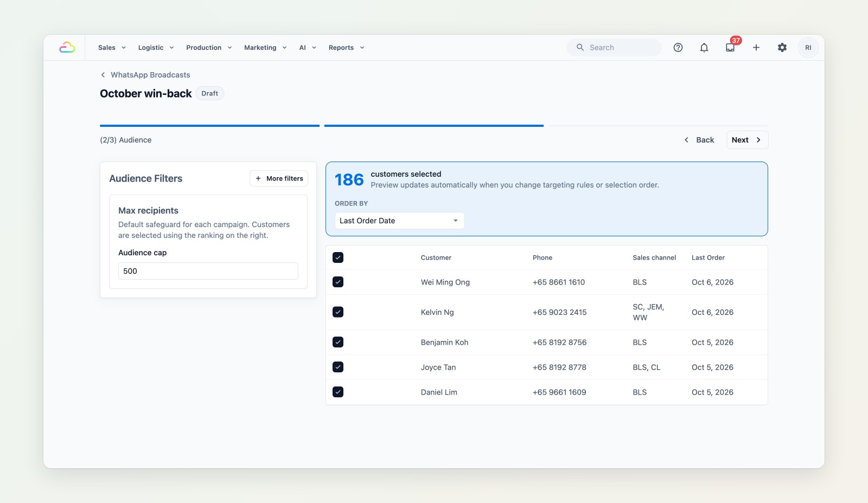
Task: Click the plus icon in top bar
Action: click(x=756, y=48)
